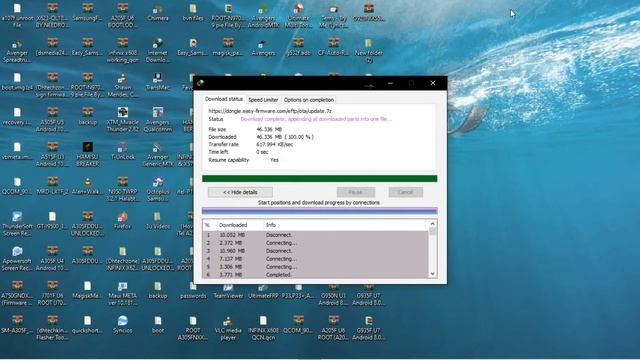Screen dimensions: 640x360
Task: Select the G950N U3 Android 8 archive
Action: tap(333, 296)
